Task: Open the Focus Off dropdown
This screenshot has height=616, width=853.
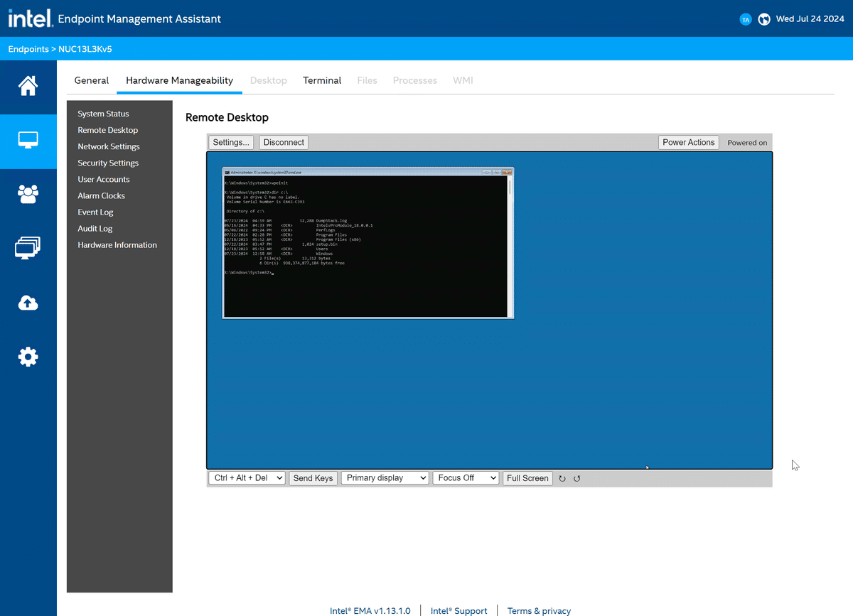Action: tap(466, 478)
